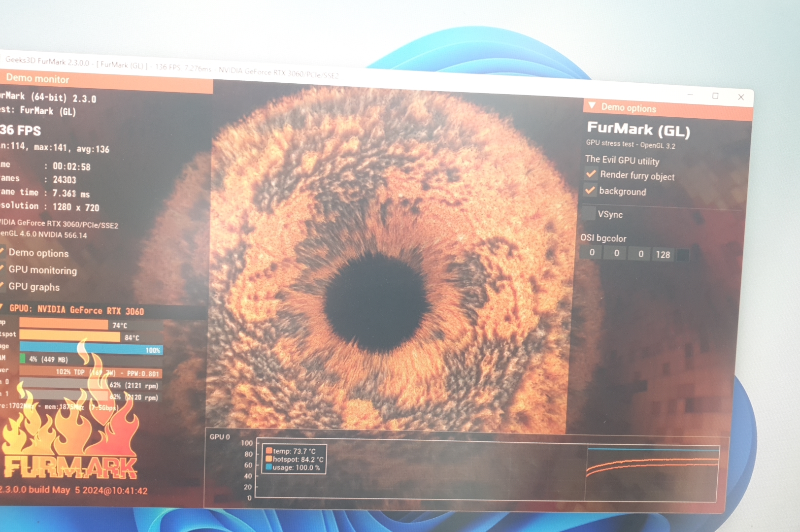The height and width of the screenshot is (532, 800).
Task: Click the 102% TDP power bar
Action: coord(91,372)
